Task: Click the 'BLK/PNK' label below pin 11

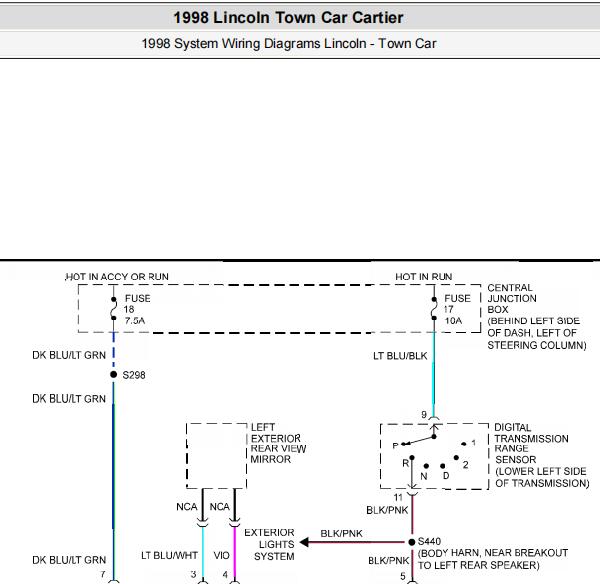Action: [x=387, y=510]
